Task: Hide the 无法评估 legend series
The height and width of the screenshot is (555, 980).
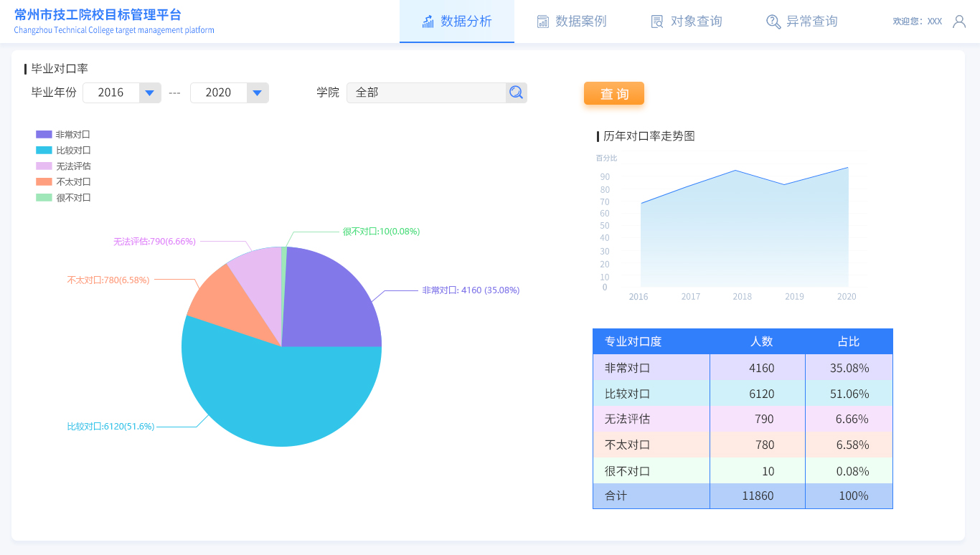Action: [x=63, y=166]
